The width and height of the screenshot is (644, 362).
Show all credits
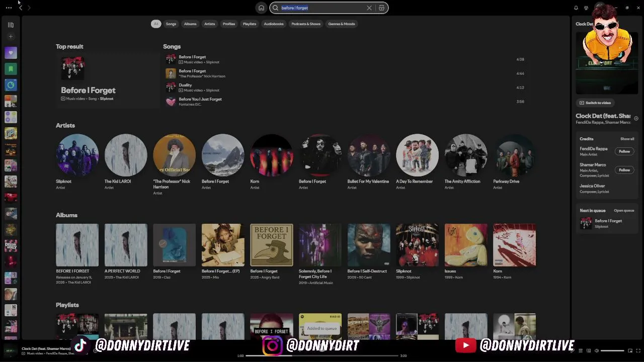[627, 139]
